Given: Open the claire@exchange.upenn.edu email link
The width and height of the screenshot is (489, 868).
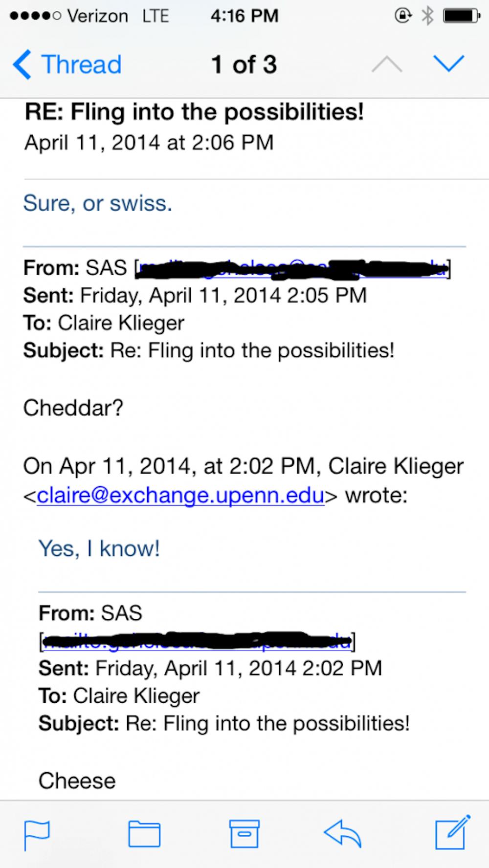Looking at the screenshot, I should 180,496.
